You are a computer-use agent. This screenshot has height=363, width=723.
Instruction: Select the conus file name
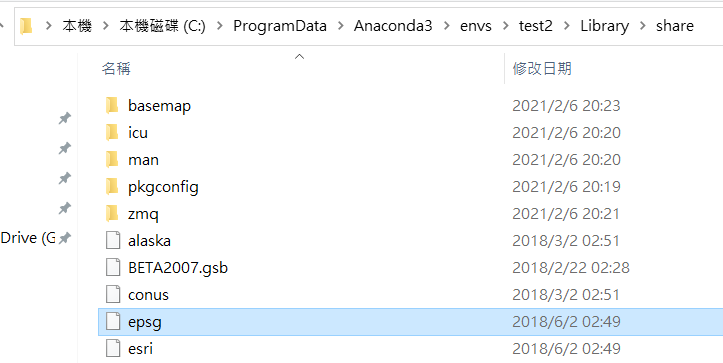(148, 295)
